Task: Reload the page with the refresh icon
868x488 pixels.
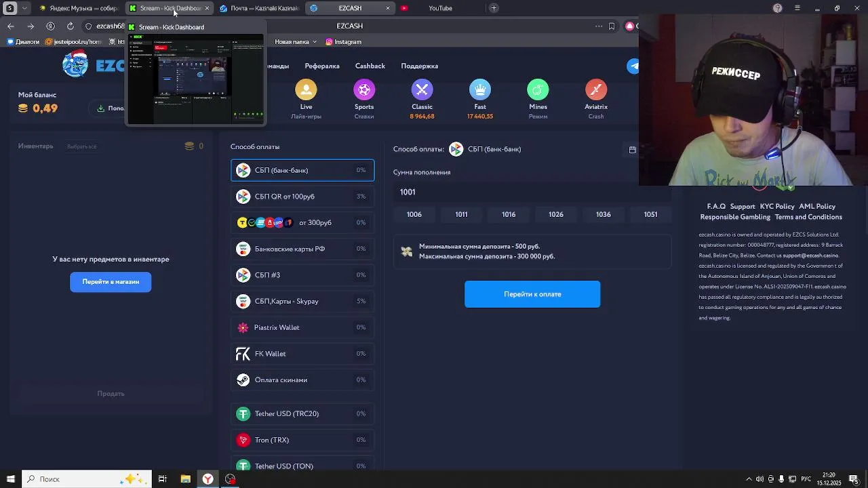Action: pos(71,26)
